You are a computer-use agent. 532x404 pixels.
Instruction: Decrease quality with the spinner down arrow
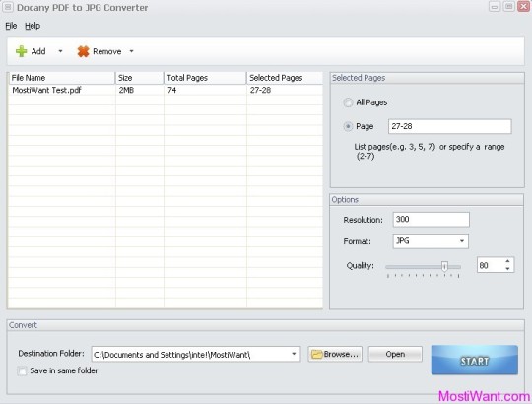click(x=507, y=269)
